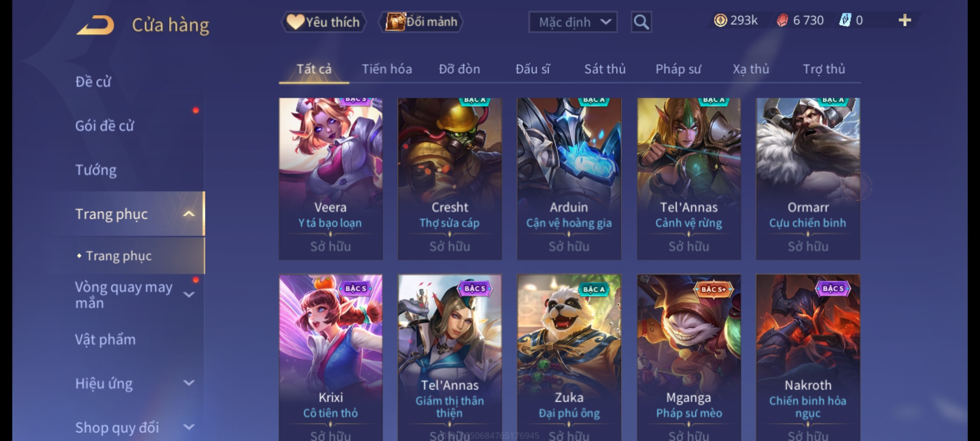Switch to the Pháp sư tab
The height and width of the screenshot is (441, 980).
[678, 69]
